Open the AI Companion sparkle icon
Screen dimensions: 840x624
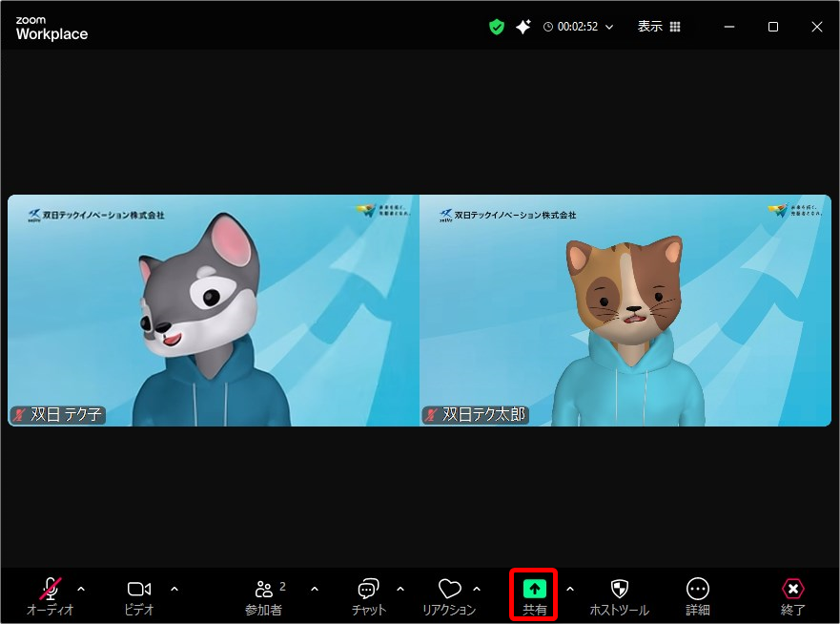coord(522,27)
